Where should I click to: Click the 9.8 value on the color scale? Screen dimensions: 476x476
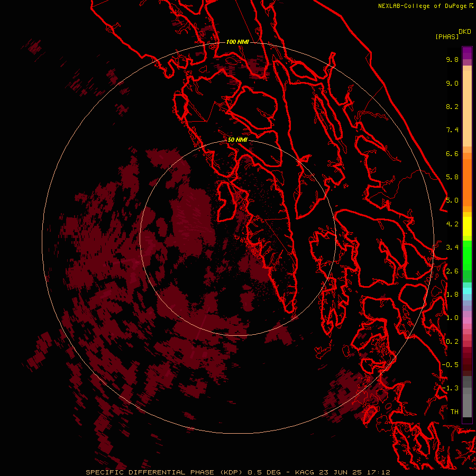452,59
